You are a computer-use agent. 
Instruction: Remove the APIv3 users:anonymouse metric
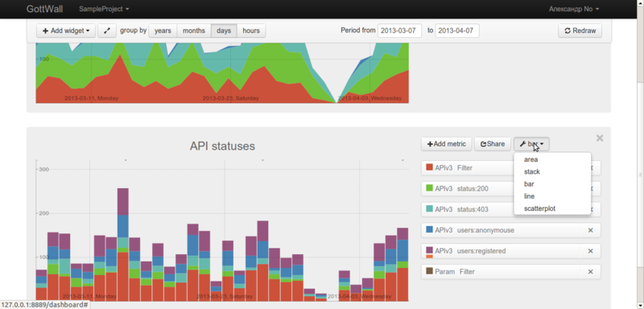pos(590,230)
